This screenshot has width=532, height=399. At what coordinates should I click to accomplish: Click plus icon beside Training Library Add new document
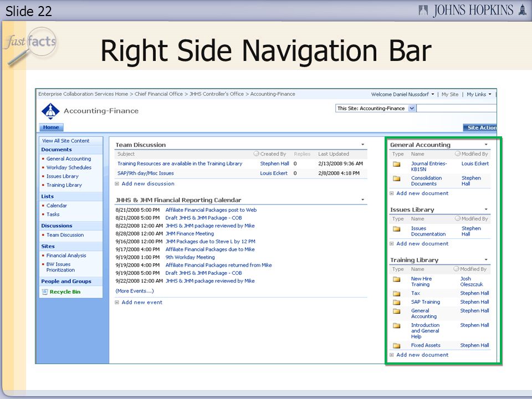pyautogui.click(x=392, y=355)
